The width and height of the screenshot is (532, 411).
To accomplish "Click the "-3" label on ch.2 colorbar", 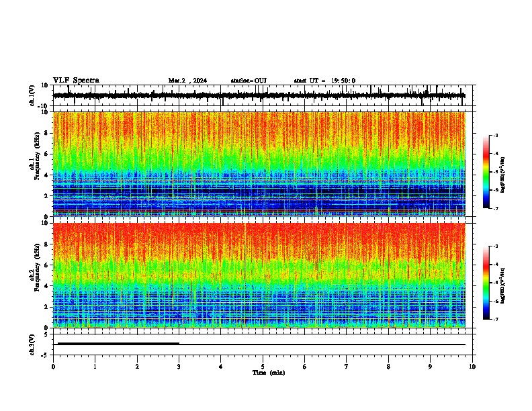I will pos(495,246).
